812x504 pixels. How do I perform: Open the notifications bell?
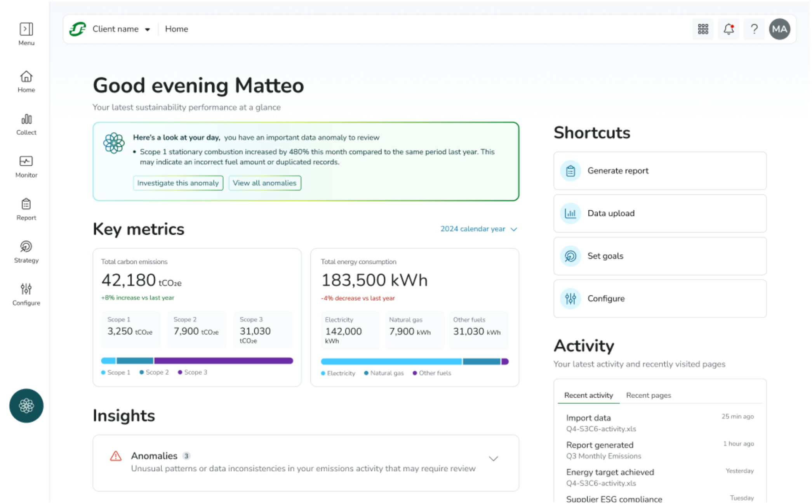click(728, 29)
